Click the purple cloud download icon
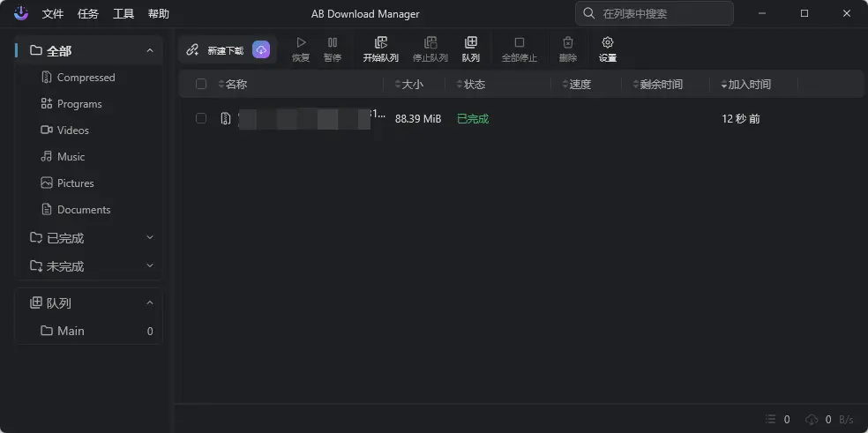The height and width of the screenshot is (433, 868). tap(261, 50)
